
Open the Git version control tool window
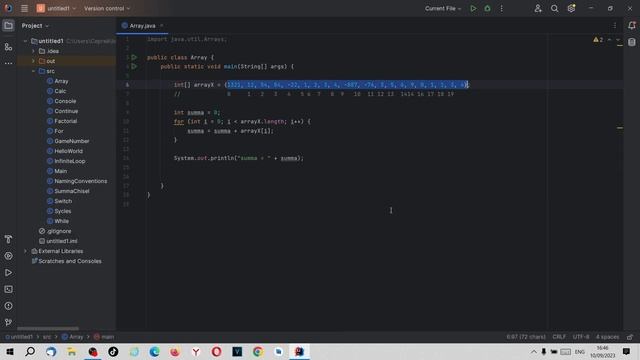(8, 322)
